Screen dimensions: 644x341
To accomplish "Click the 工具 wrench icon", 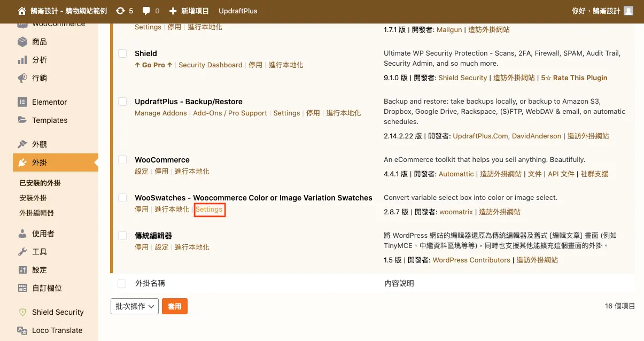I will tap(22, 252).
